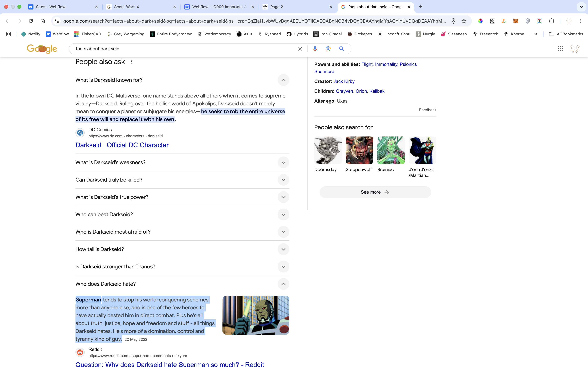Expand Is Darkseid stronger than Thanos
This screenshot has width=588, height=367.
283,267
